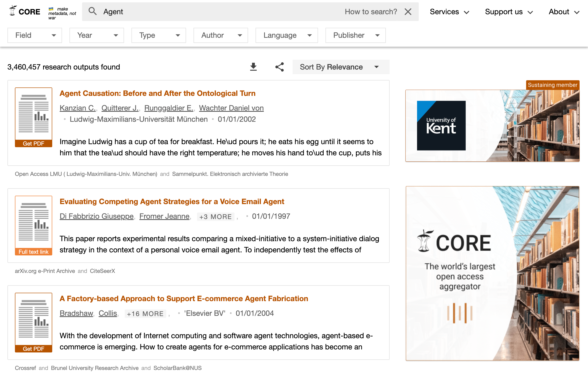The image size is (588, 376).
Task: Click author link Kanzian C.
Action: [77, 108]
